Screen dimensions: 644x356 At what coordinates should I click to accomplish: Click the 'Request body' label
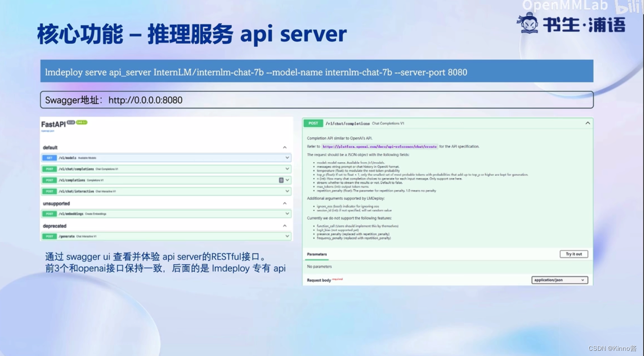[319, 280]
